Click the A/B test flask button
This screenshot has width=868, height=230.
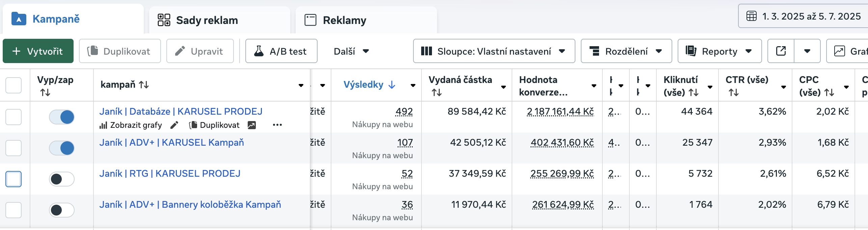281,51
